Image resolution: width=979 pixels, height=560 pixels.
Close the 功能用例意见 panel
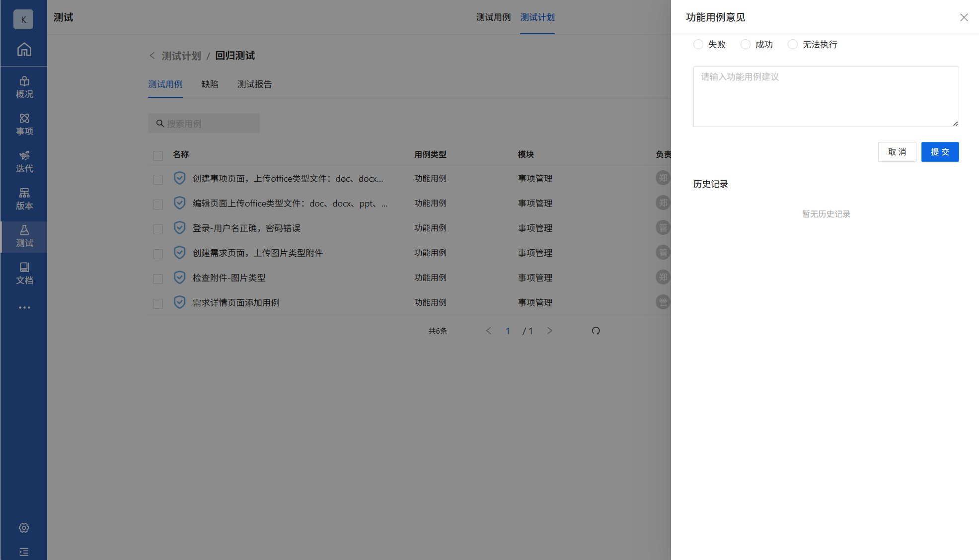point(964,17)
